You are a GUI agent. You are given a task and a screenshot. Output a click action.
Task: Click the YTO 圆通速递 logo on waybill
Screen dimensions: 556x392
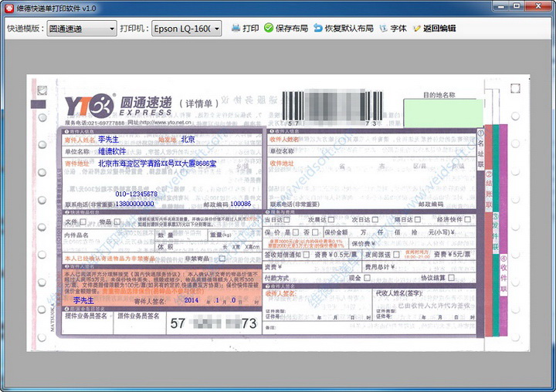pyautogui.click(x=118, y=106)
